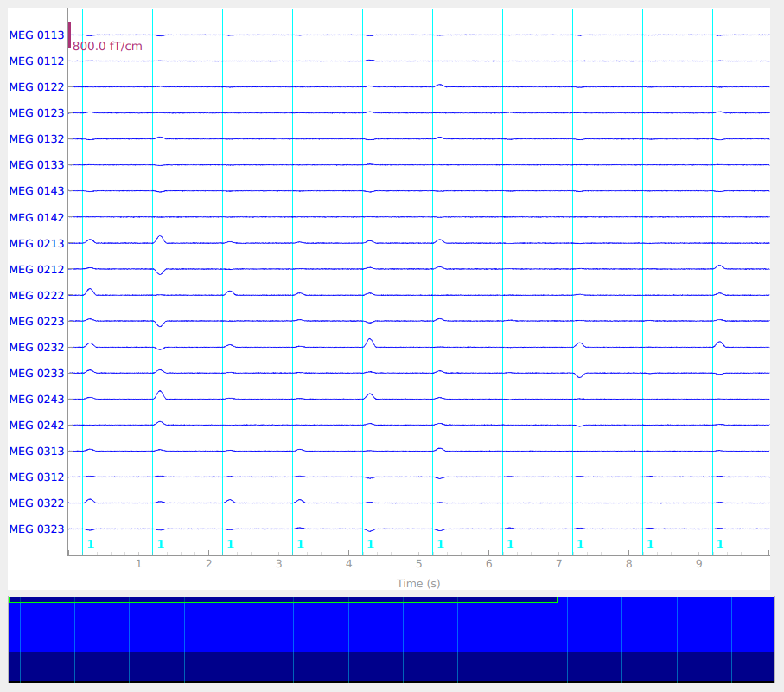Click the 7 s tick label on time axis

[558, 564]
